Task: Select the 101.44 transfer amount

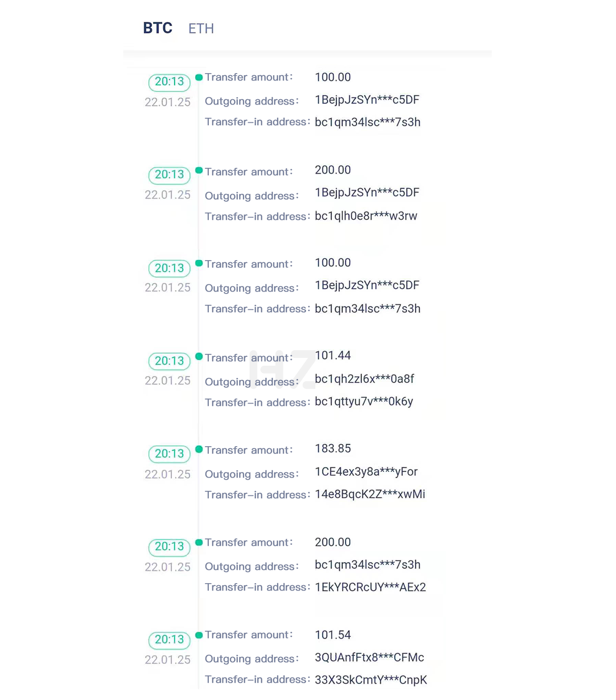Action: coord(333,355)
